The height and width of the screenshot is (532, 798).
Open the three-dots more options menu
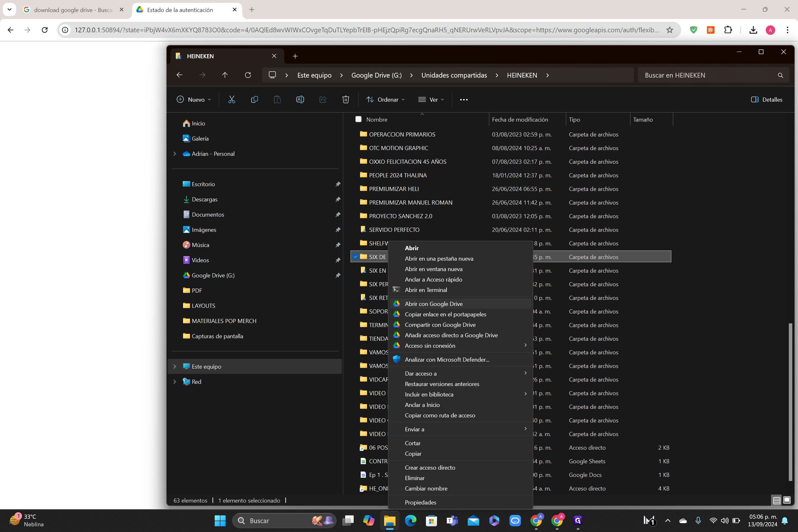tap(464, 99)
